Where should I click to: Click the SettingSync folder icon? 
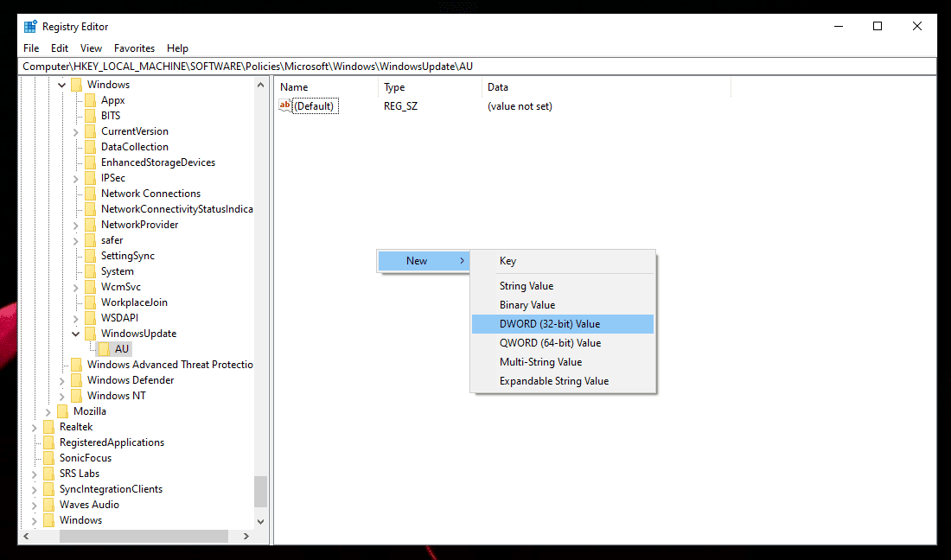(x=91, y=256)
